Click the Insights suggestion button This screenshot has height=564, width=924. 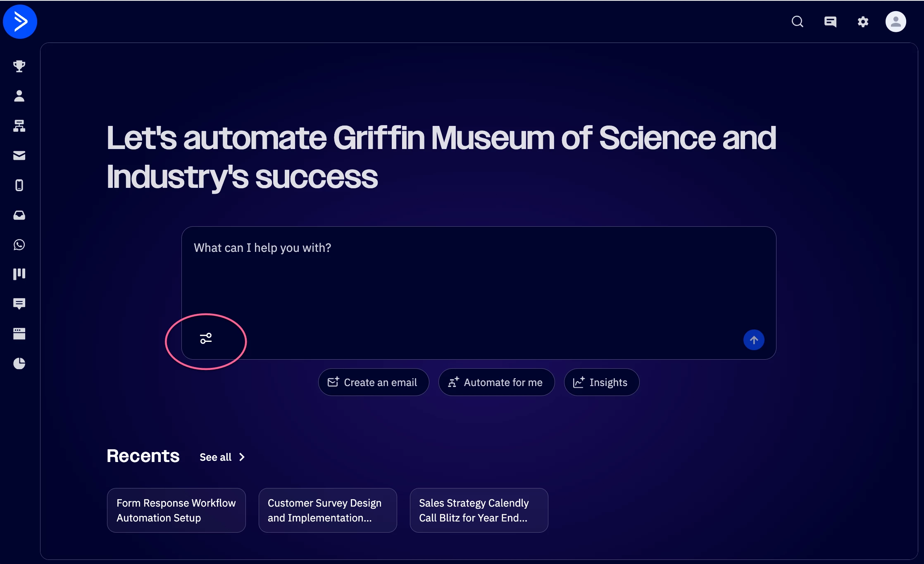[601, 382]
